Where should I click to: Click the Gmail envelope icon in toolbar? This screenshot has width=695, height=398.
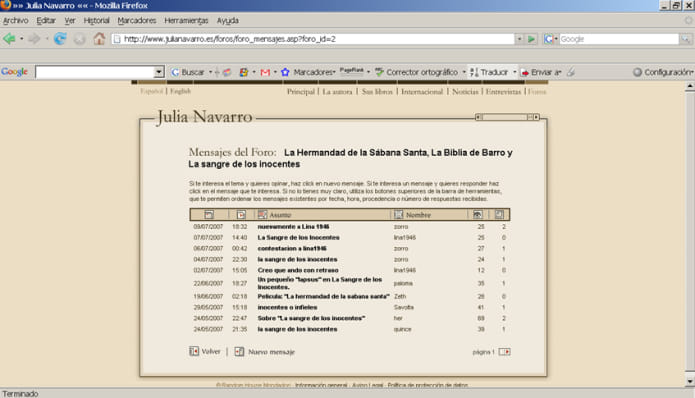click(265, 72)
